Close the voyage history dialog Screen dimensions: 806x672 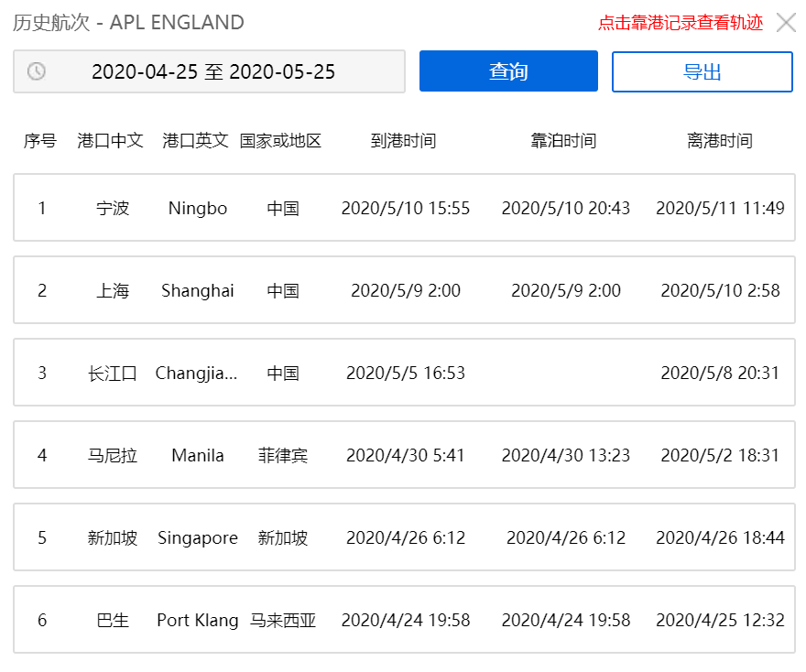pyautogui.click(x=786, y=23)
